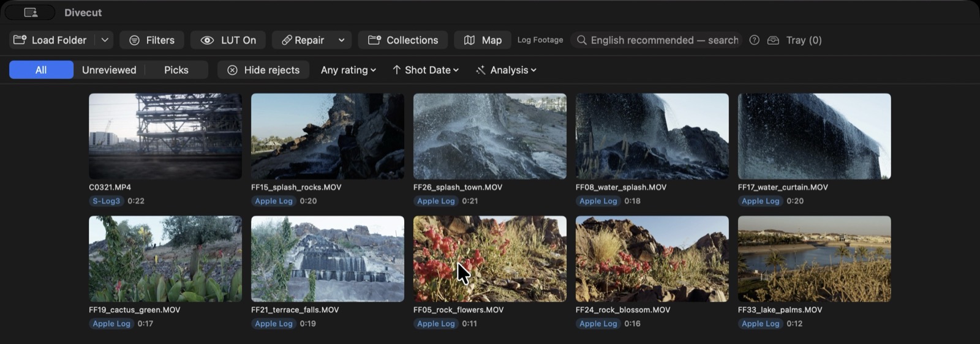This screenshot has width=980, height=344.
Task: Select the C0321.MP4 thumbnail
Action: pos(165,136)
